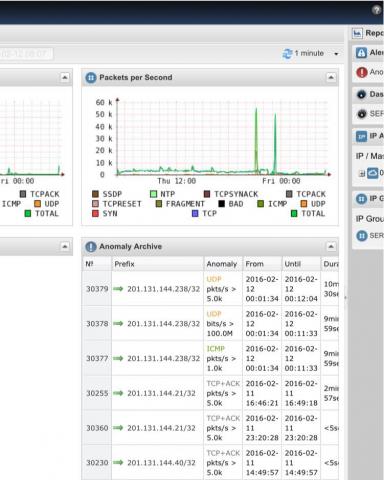Open the Alerts bell icon in sidebar

[x=361, y=53]
